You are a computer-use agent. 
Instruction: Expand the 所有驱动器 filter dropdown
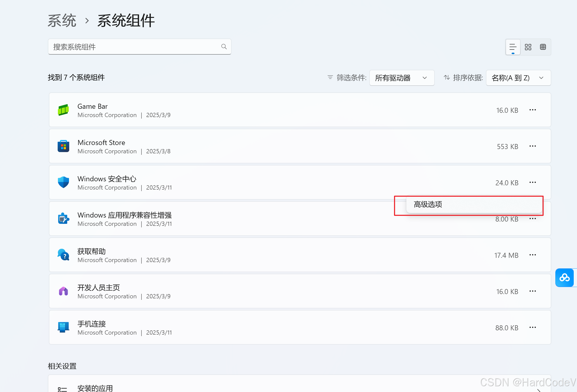(402, 78)
